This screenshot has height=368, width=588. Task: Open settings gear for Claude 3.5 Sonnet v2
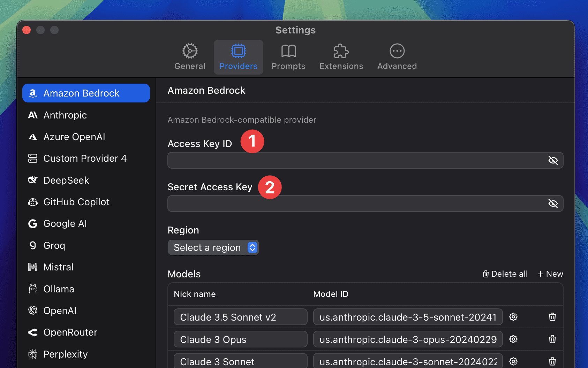click(513, 317)
